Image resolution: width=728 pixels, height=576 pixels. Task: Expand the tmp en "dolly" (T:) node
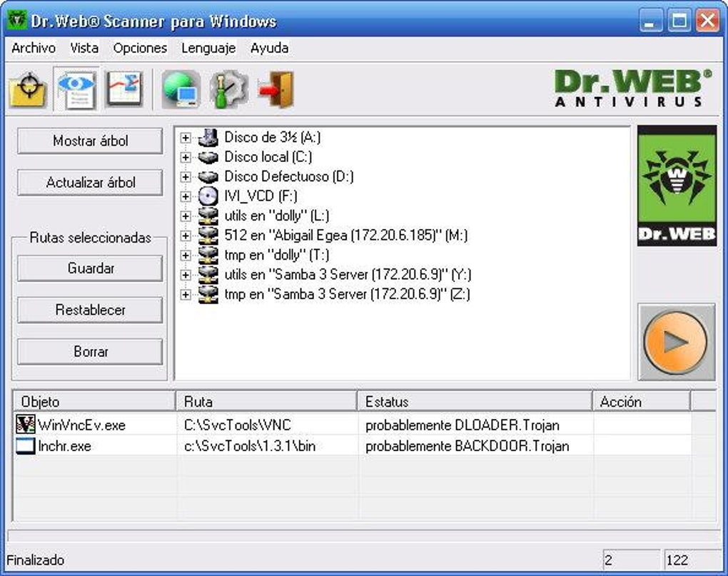[186, 256]
